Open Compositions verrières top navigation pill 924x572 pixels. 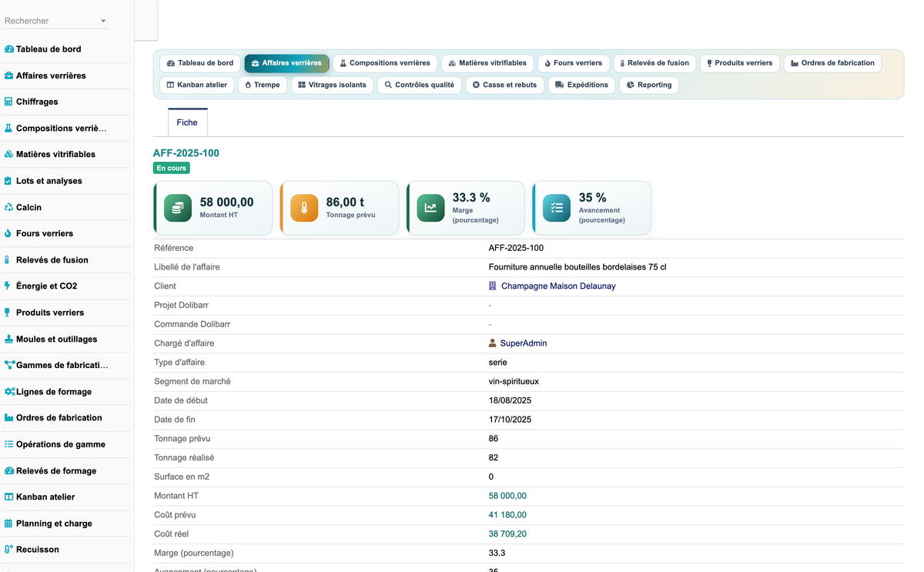coord(385,63)
